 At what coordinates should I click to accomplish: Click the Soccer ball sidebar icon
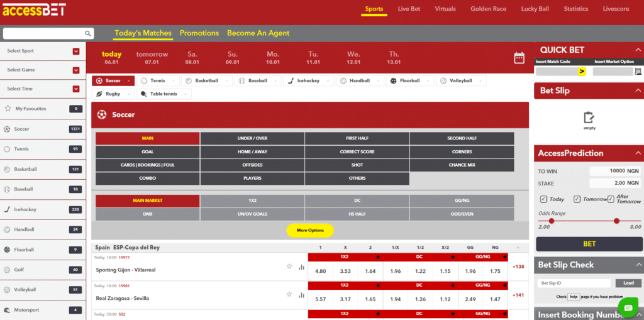(x=6, y=129)
